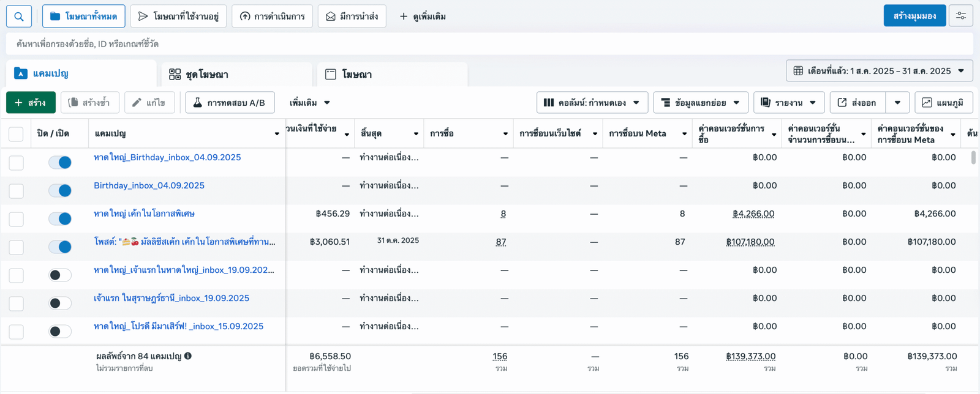Expand the คอลัมน์: กำหนดเอง columns dropdown
This screenshot has width=980, height=394.
click(591, 103)
